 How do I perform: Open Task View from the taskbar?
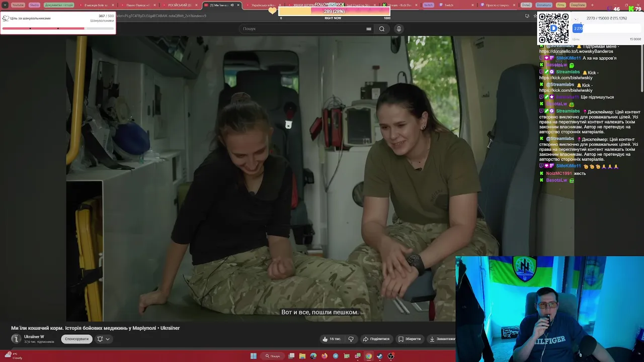[x=291, y=356]
